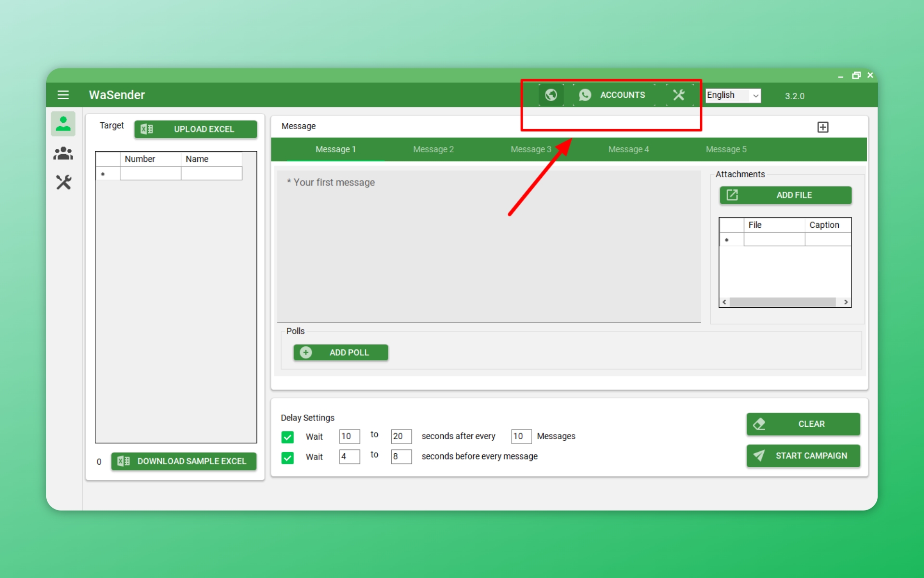The image size is (924, 578).
Task: Toggle the seconds before every message checkbox
Action: (287, 457)
